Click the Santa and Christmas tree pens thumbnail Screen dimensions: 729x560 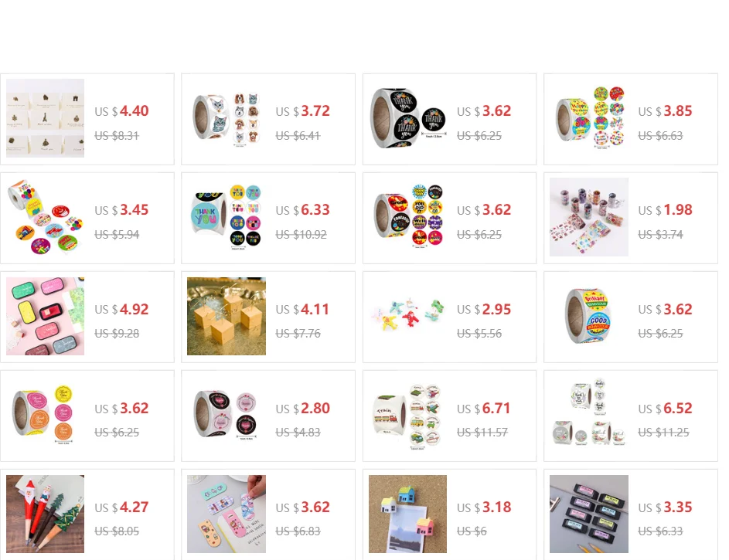click(45, 514)
